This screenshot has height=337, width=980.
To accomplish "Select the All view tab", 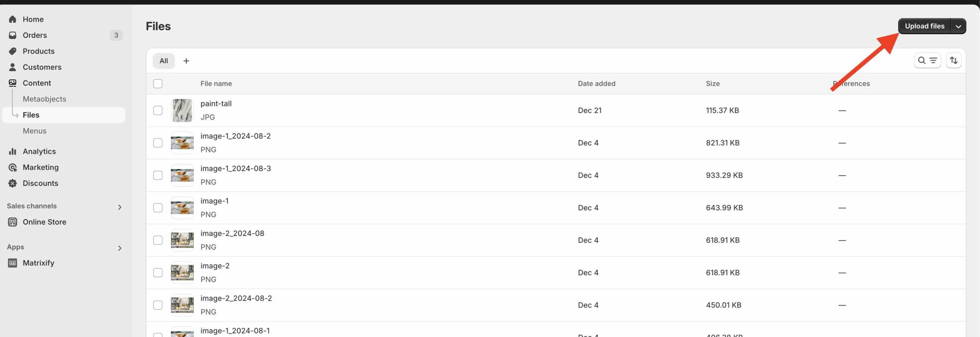I will (x=163, y=61).
